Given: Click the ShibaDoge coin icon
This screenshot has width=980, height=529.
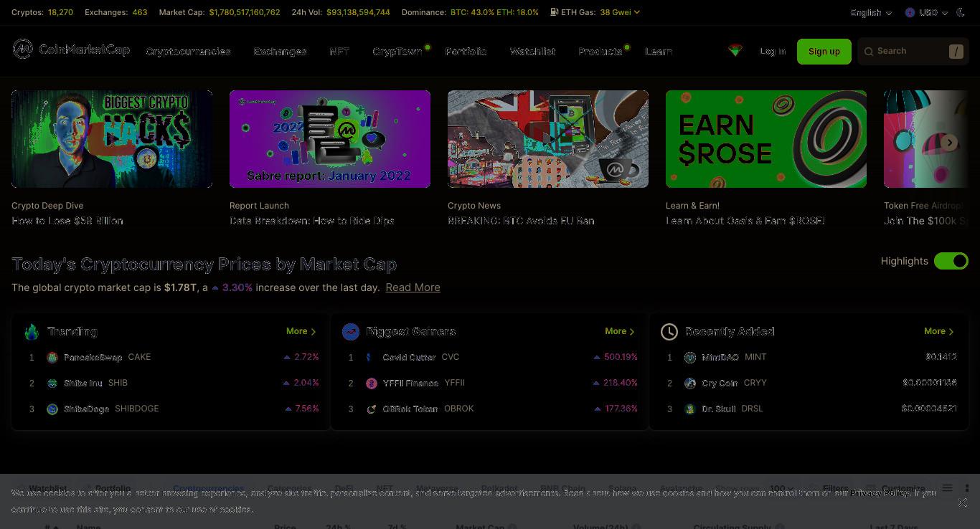Looking at the screenshot, I should pos(52,409).
